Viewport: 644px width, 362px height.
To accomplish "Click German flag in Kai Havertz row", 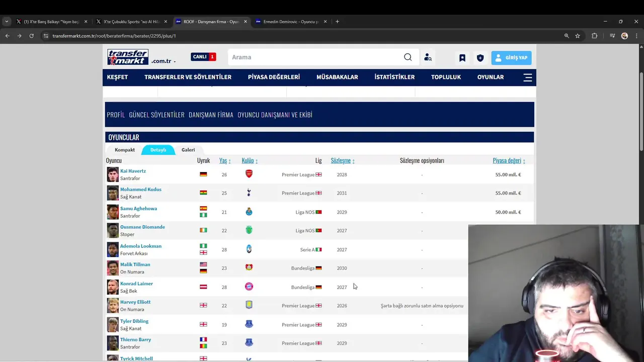I will coord(203,174).
